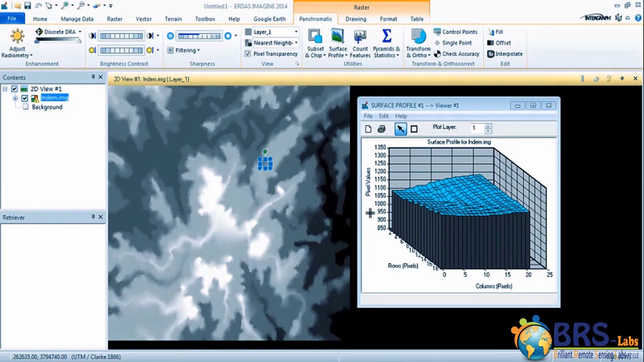Toggle the Background layer checkbox
Image resolution: width=644 pixels, height=362 pixels.
point(26,107)
